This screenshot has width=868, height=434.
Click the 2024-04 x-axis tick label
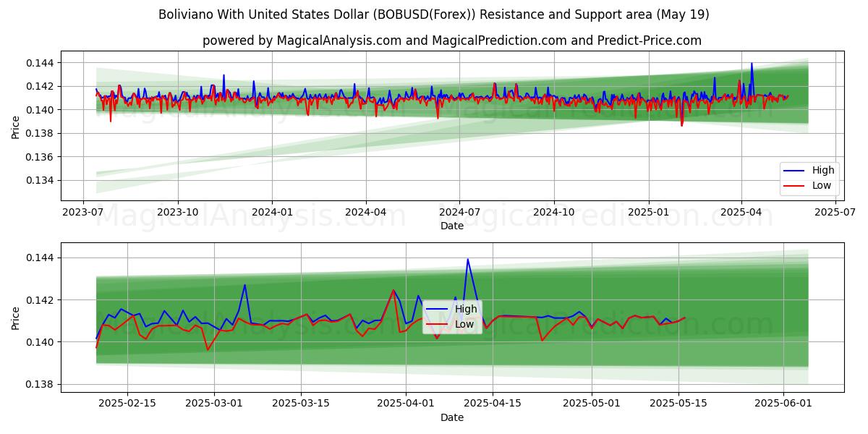click(x=365, y=212)
